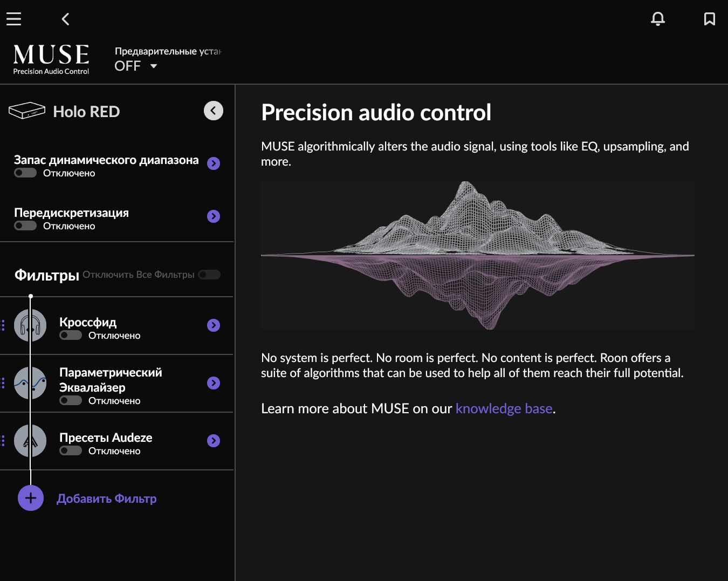Expand Параметрический Эквалайзер settings arrow
Image resolution: width=728 pixels, height=581 pixels.
click(214, 383)
